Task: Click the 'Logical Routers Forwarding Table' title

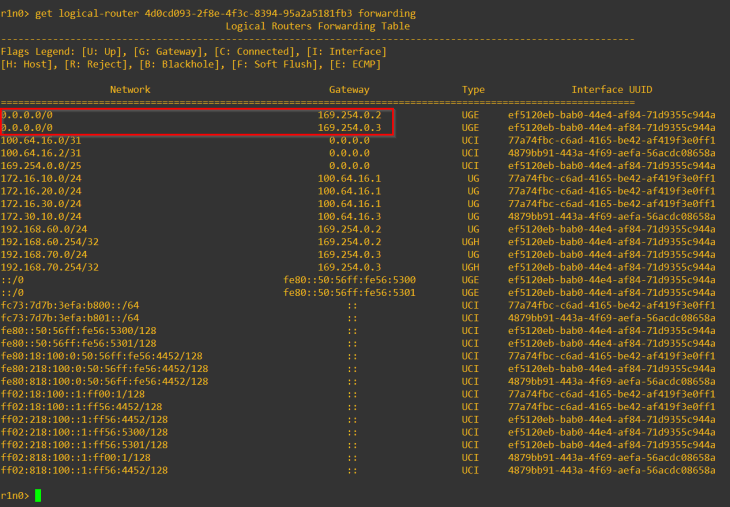Action: [x=318, y=26]
